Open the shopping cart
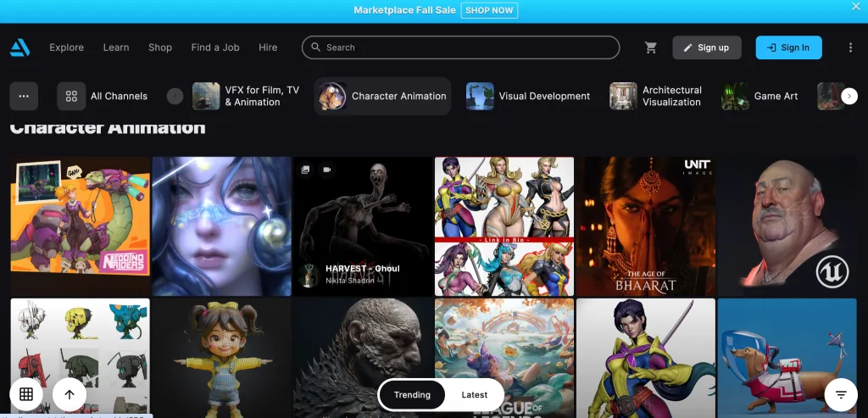 click(651, 47)
